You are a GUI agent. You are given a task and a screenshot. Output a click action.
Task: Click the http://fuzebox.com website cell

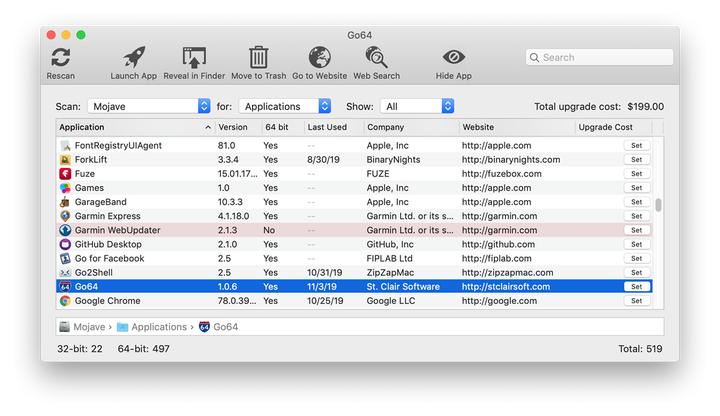501,174
